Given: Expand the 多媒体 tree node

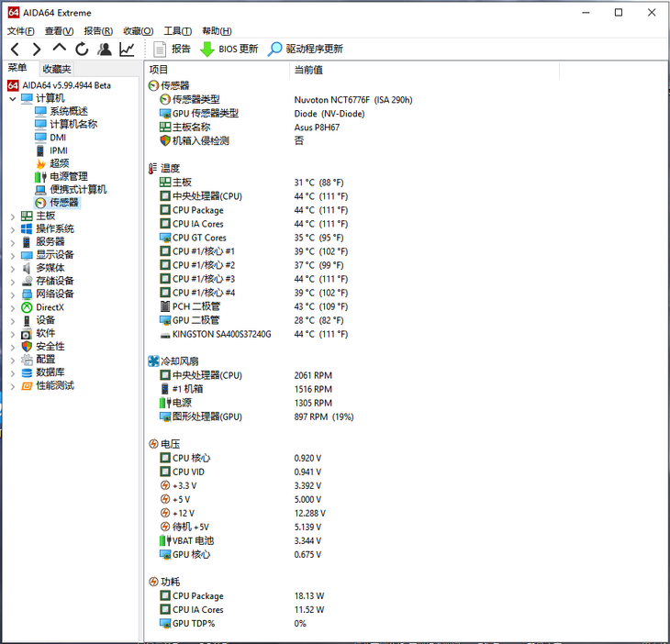Looking at the screenshot, I should (x=13, y=269).
